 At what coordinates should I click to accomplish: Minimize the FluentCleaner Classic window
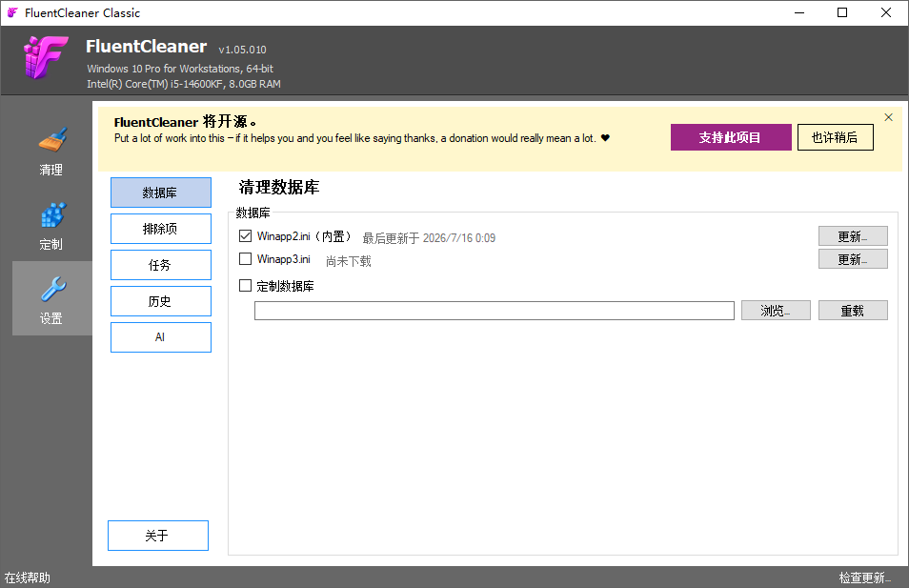[x=799, y=12]
